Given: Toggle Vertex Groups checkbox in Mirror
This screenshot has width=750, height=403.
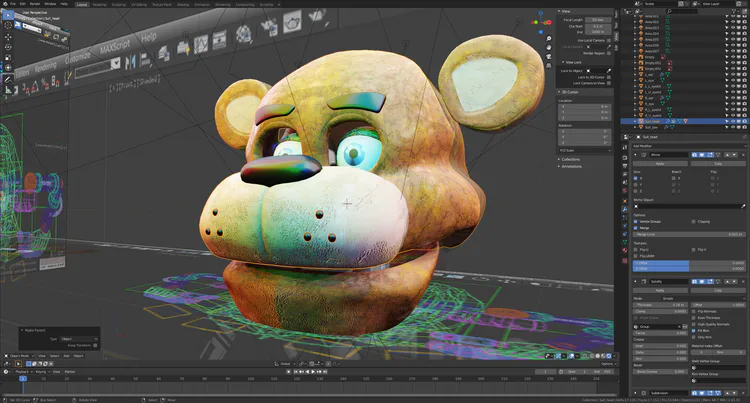Looking at the screenshot, I should pyautogui.click(x=636, y=221).
